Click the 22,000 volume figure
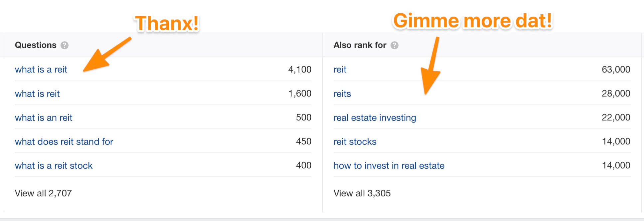 [x=616, y=117]
